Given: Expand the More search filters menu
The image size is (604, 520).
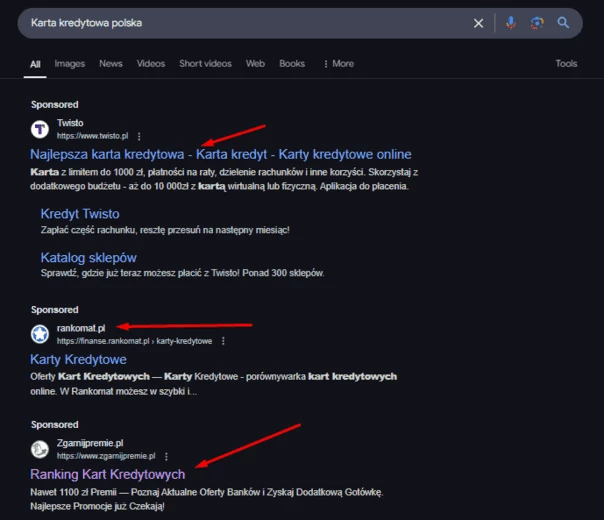Looking at the screenshot, I should click(338, 64).
